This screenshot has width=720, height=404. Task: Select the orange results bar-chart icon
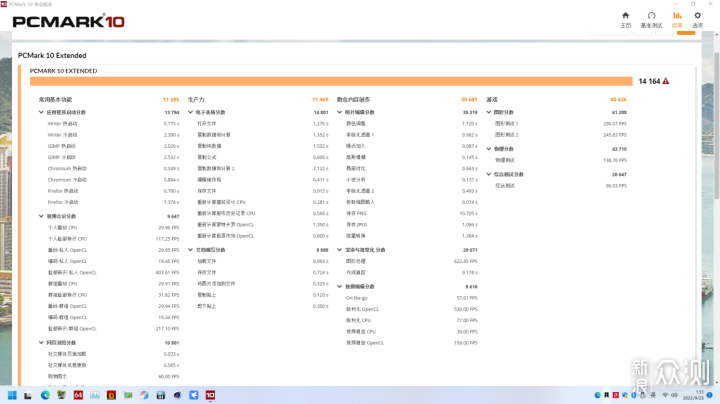tap(677, 16)
